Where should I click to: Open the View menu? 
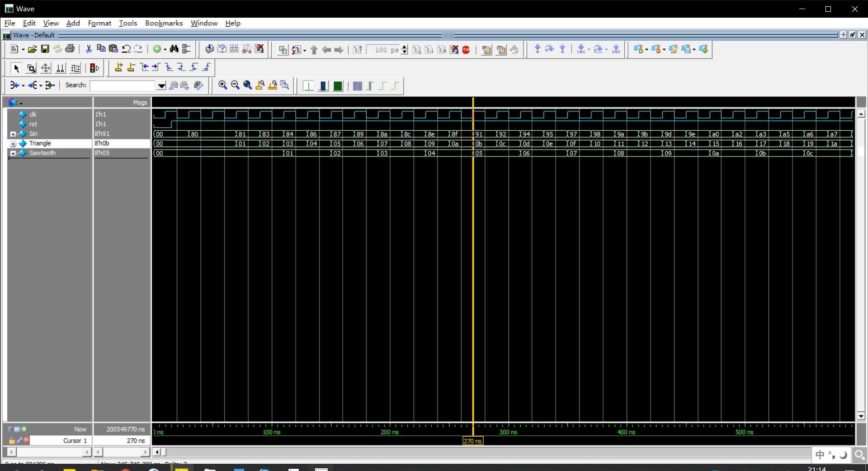(x=51, y=23)
